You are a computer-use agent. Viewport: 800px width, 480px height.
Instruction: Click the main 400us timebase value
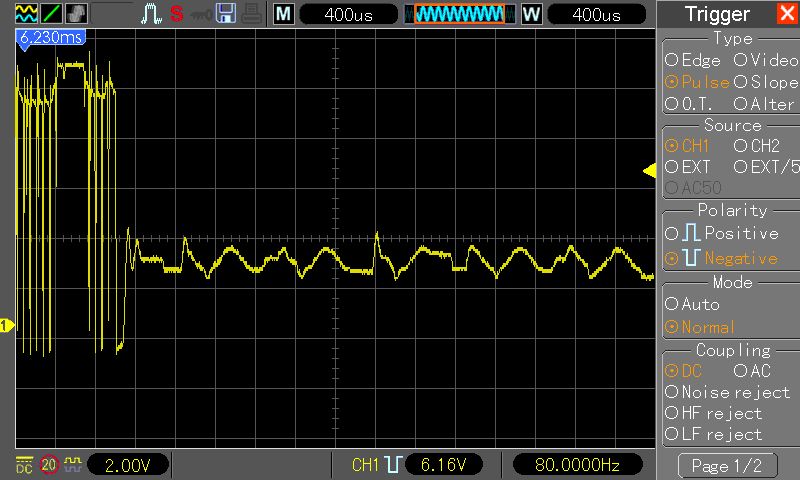(x=348, y=14)
